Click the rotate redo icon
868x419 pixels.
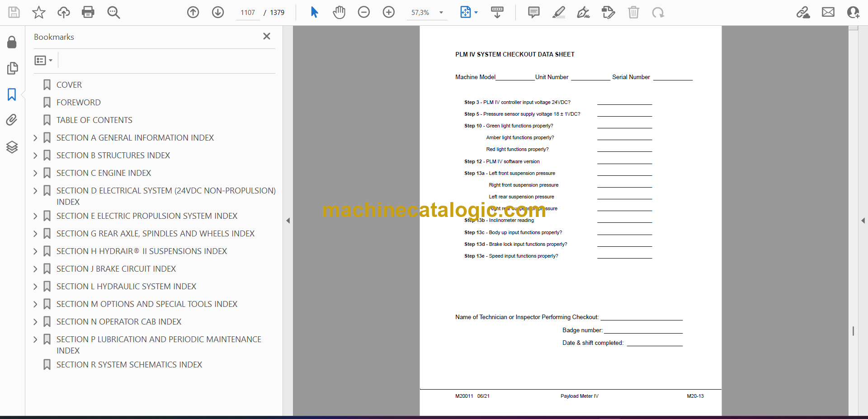pos(658,12)
